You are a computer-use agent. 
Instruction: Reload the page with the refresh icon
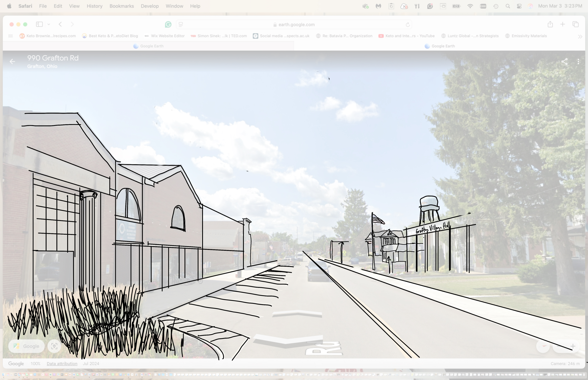(x=408, y=24)
